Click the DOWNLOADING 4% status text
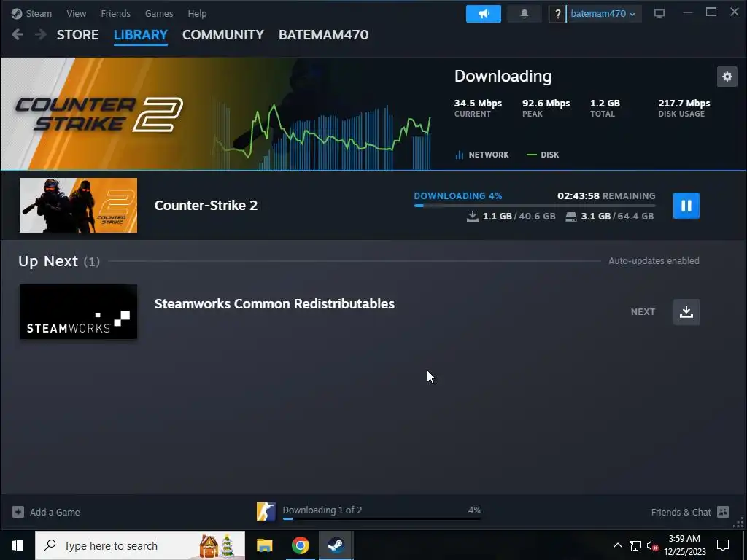 click(458, 195)
